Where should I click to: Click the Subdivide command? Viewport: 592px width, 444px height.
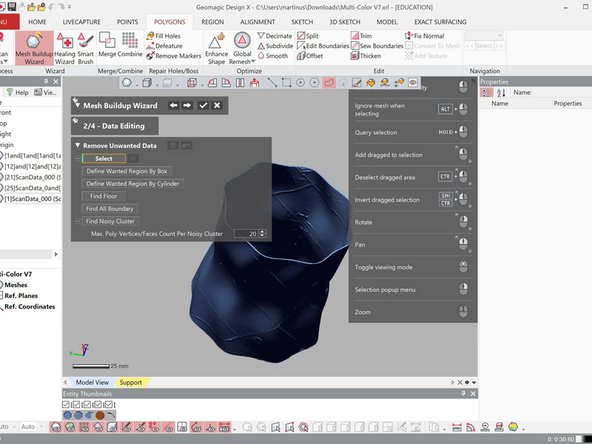point(275,46)
